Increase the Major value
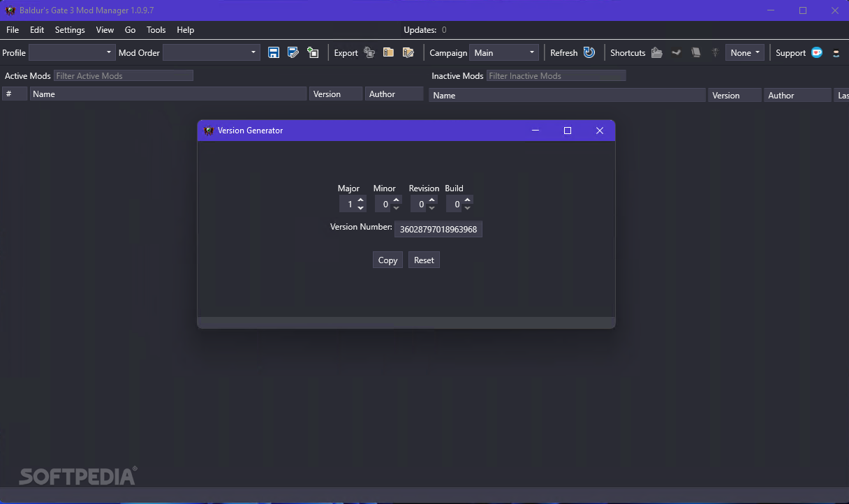The image size is (849, 504). point(361,200)
